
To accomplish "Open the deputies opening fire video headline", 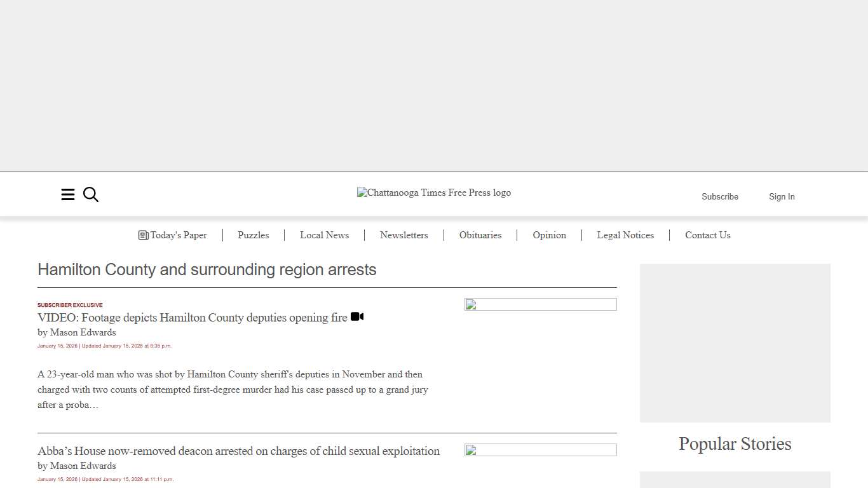I will (192, 317).
